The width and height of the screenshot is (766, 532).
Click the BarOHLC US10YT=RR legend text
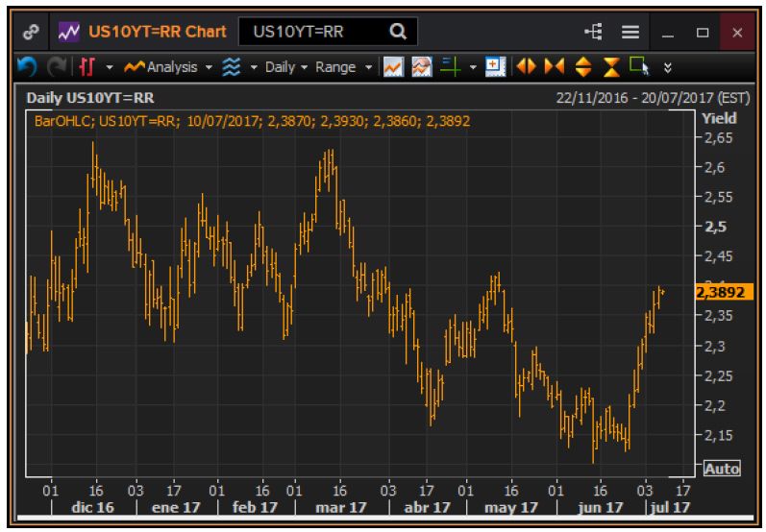[x=250, y=122]
